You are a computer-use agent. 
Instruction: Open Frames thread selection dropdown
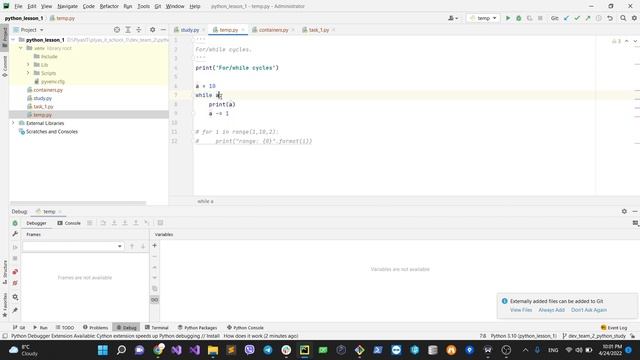pyautogui.click(x=73, y=246)
